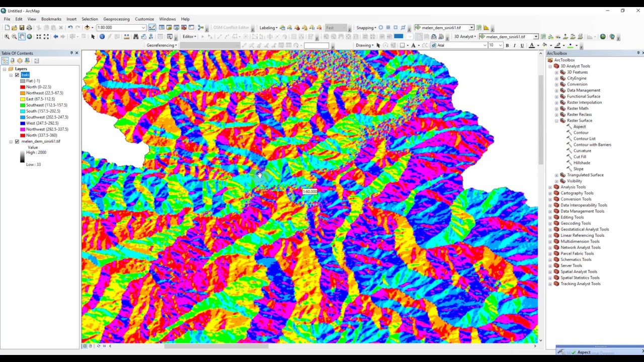Toggle List By Drawing Order view
This screenshot has width=644, height=362.
(5, 61)
